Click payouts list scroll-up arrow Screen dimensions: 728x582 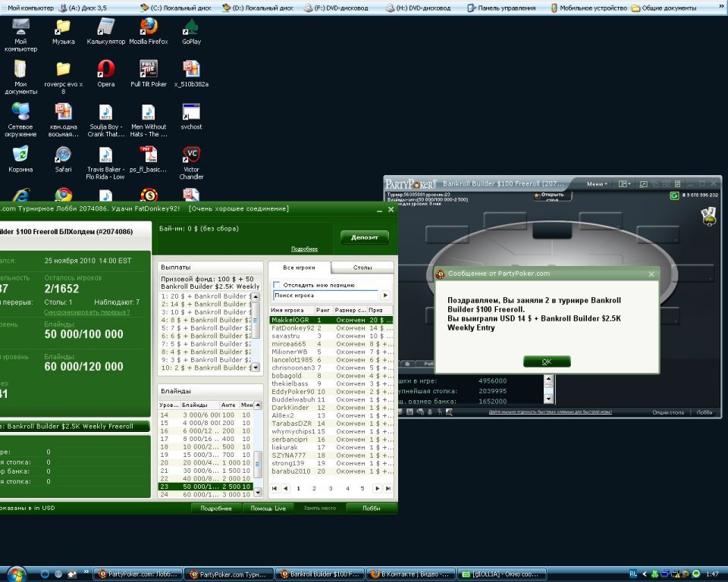[x=256, y=296]
